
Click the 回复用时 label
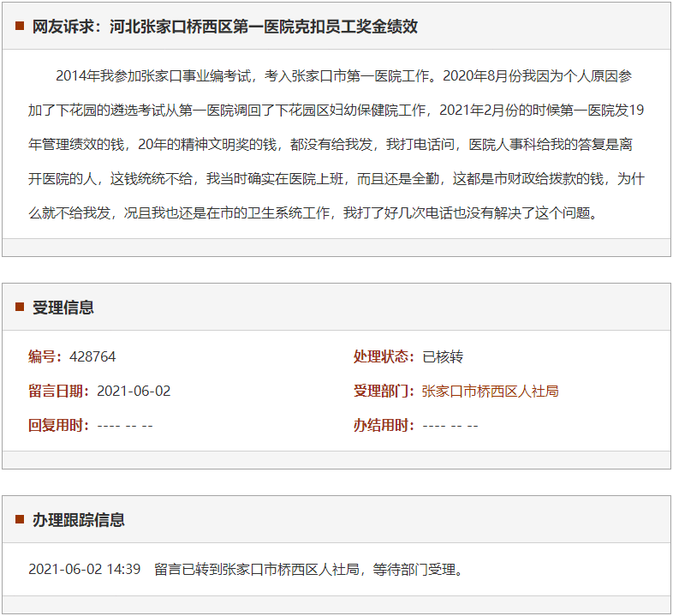(x=59, y=425)
